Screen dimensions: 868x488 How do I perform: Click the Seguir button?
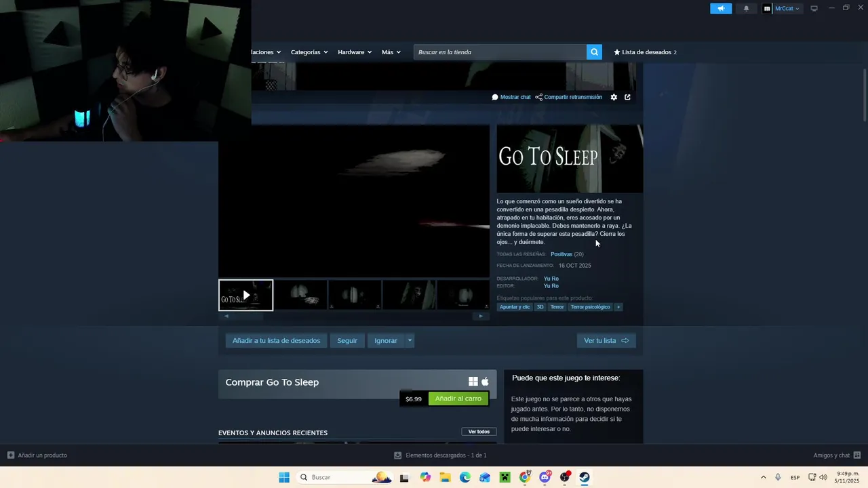click(x=347, y=340)
